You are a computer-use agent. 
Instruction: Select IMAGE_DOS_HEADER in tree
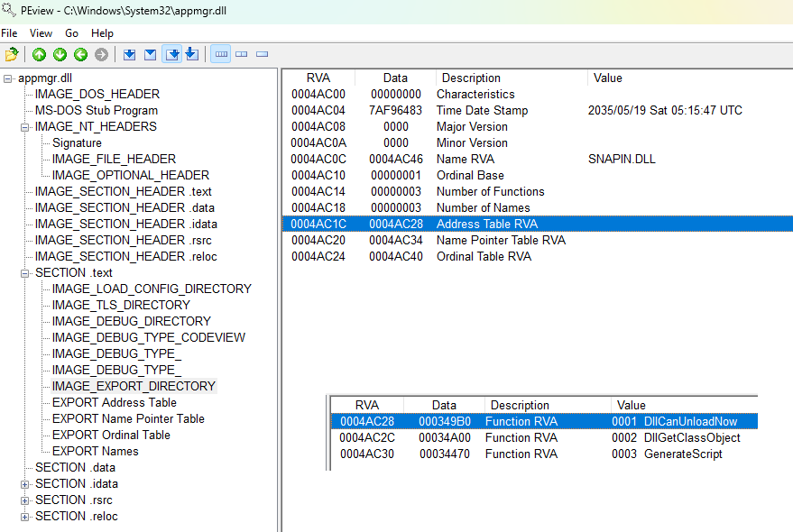[97, 94]
